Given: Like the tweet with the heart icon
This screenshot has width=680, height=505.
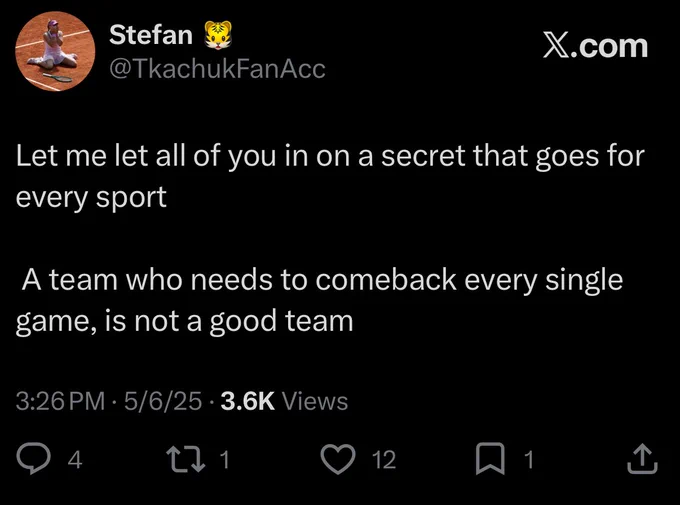Looking at the screenshot, I should [338, 459].
